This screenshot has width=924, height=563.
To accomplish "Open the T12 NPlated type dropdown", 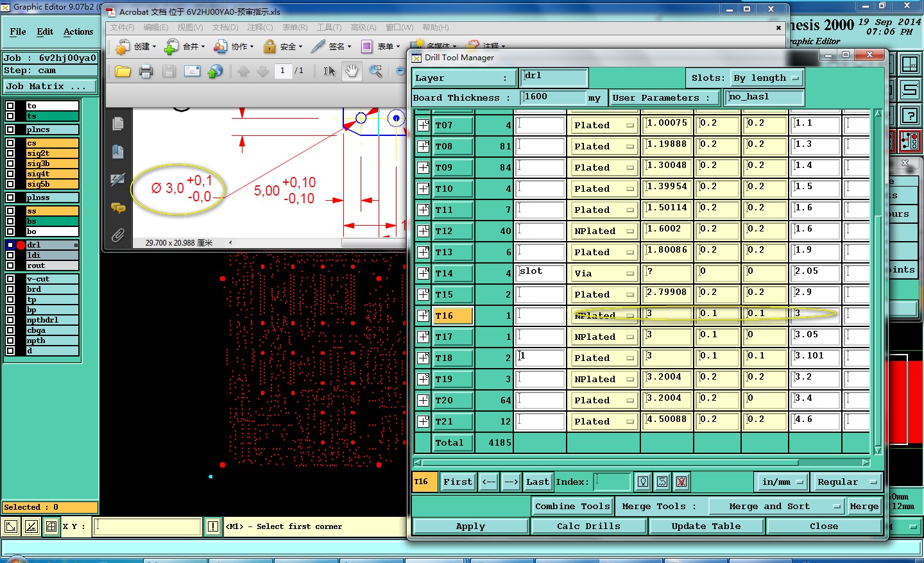I will [603, 231].
